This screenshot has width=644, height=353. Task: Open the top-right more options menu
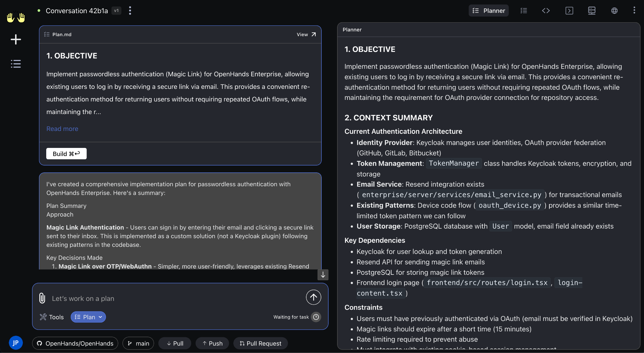pyautogui.click(x=634, y=10)
